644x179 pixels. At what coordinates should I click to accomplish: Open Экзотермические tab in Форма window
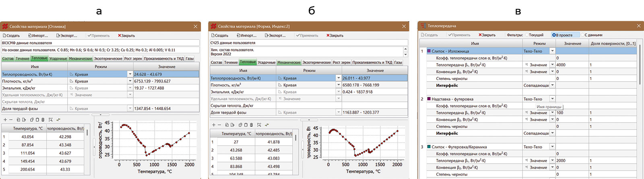317,63
